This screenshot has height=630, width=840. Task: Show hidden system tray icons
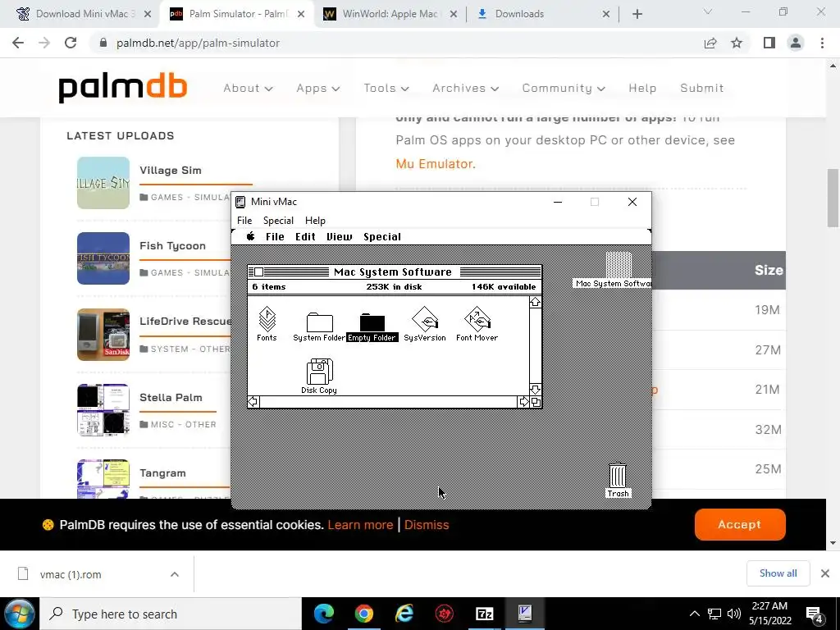pos(694,614)
